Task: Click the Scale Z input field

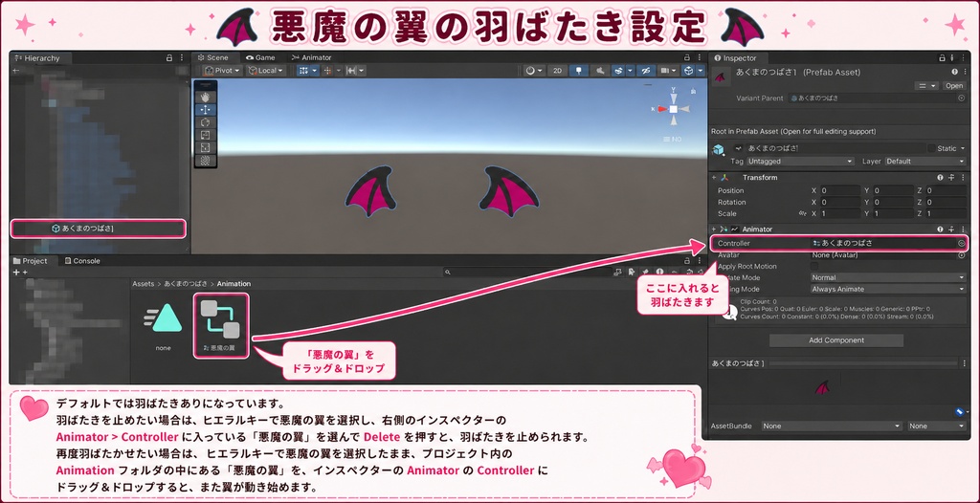Action: tap(946, 213)
